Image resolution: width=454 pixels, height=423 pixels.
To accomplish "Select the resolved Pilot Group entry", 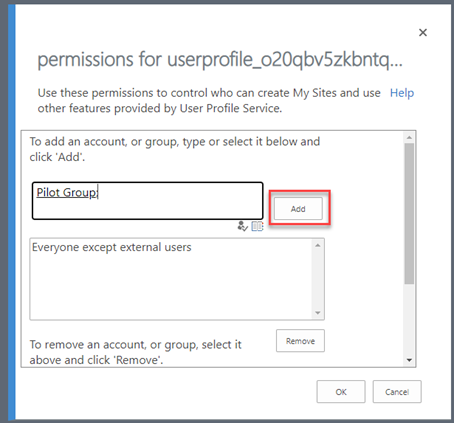I will pyautogui.click(x=66, y=193).
